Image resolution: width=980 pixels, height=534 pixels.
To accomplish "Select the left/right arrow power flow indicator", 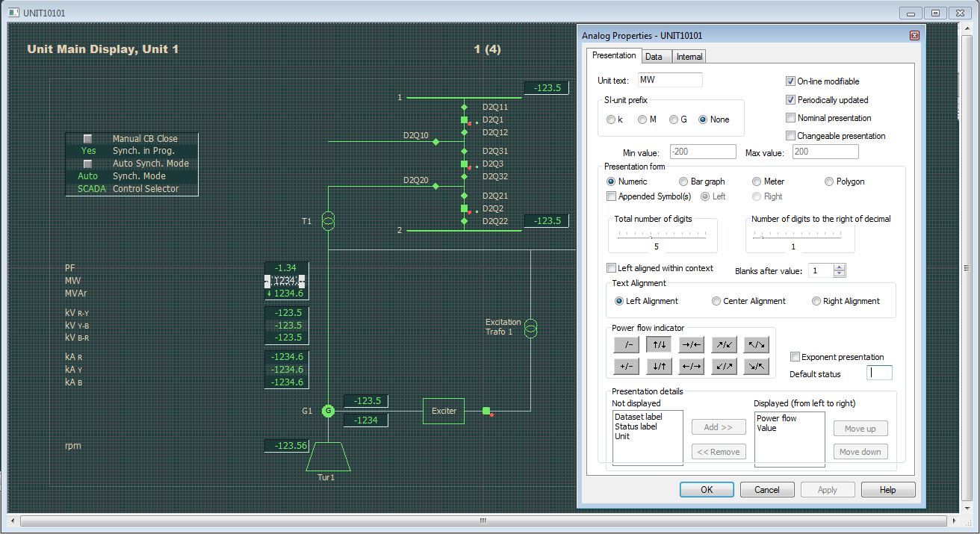I will (x=691, y=367).
